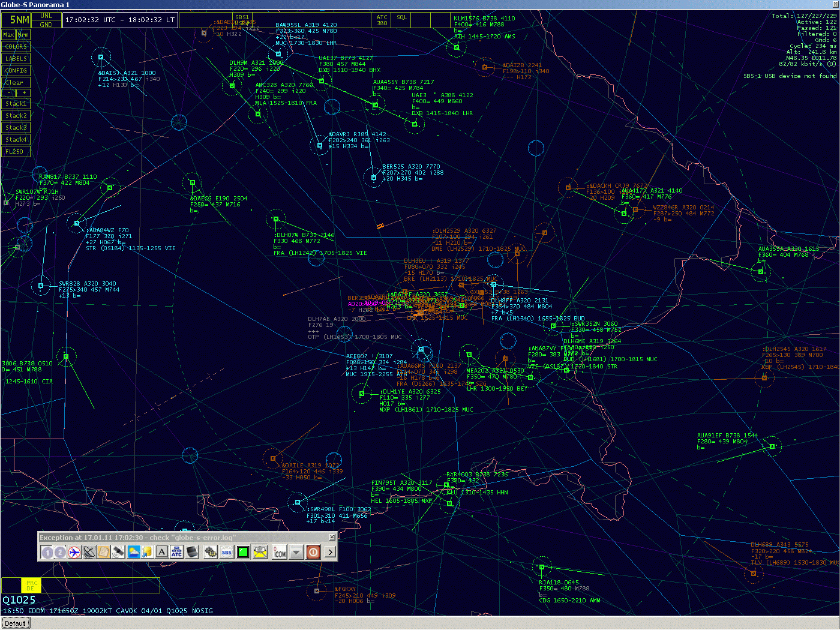The height and width of the screenshot is (630, 840).
Task: Toggle the Stack1 button
Action: pos(16,104)
